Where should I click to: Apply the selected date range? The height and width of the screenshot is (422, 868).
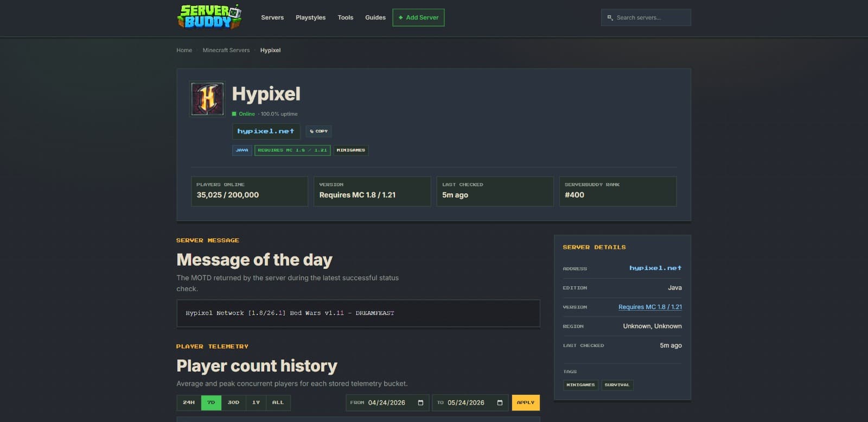pyautogui.click(x=526, y=402)
